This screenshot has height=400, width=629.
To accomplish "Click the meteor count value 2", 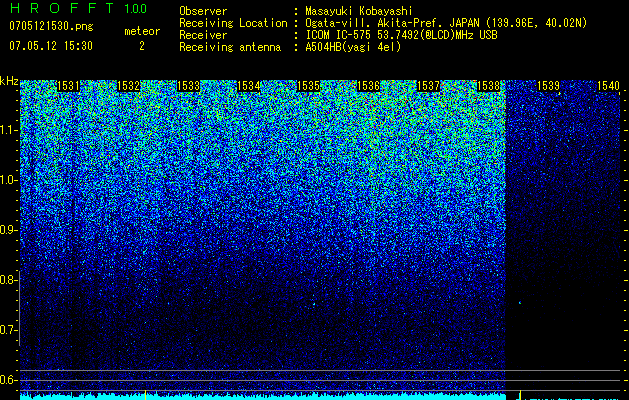I will click(x=142, y=46).
